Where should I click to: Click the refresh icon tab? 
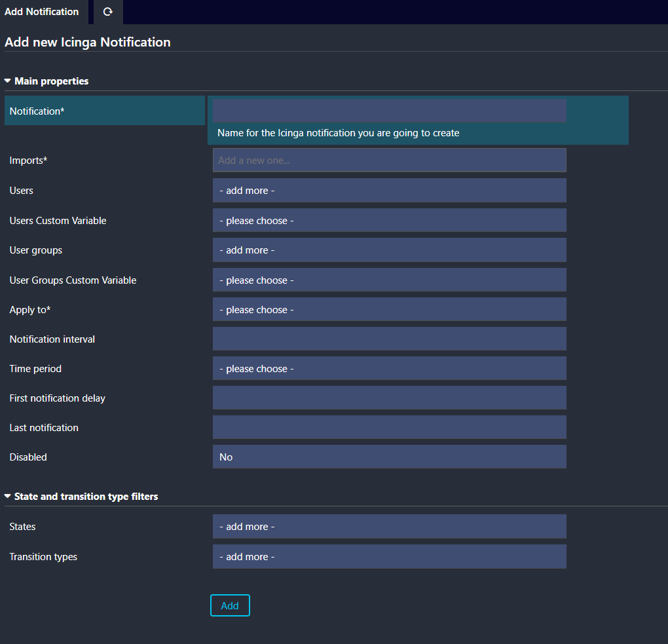[x=108, y=12]
